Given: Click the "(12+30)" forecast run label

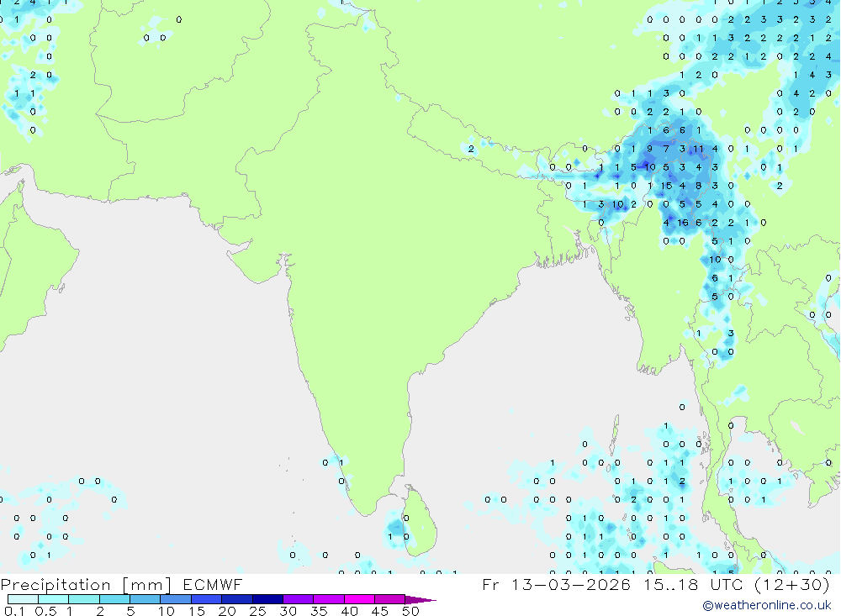Looking at the screenshot, I should (x=791, y=584).
